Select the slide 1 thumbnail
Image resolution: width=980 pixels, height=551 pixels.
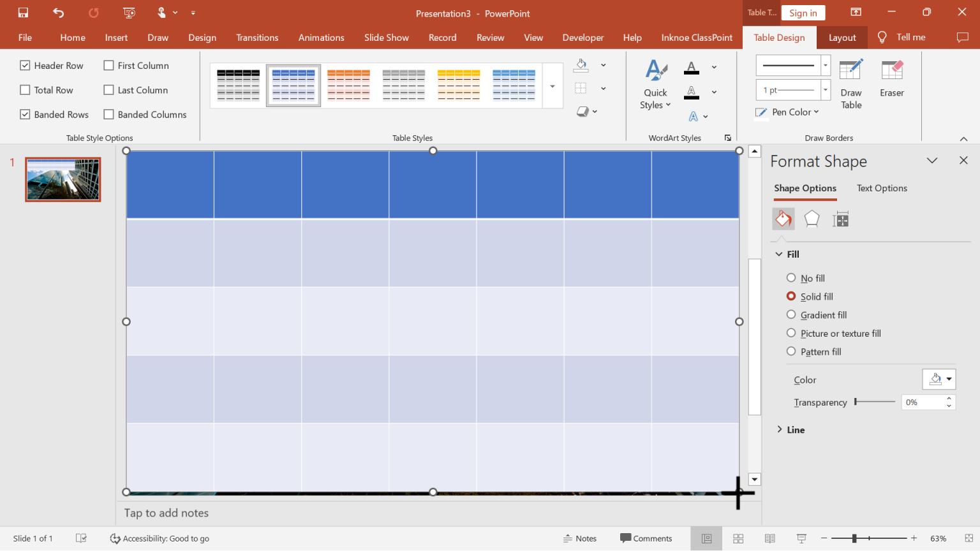[62, 179]
